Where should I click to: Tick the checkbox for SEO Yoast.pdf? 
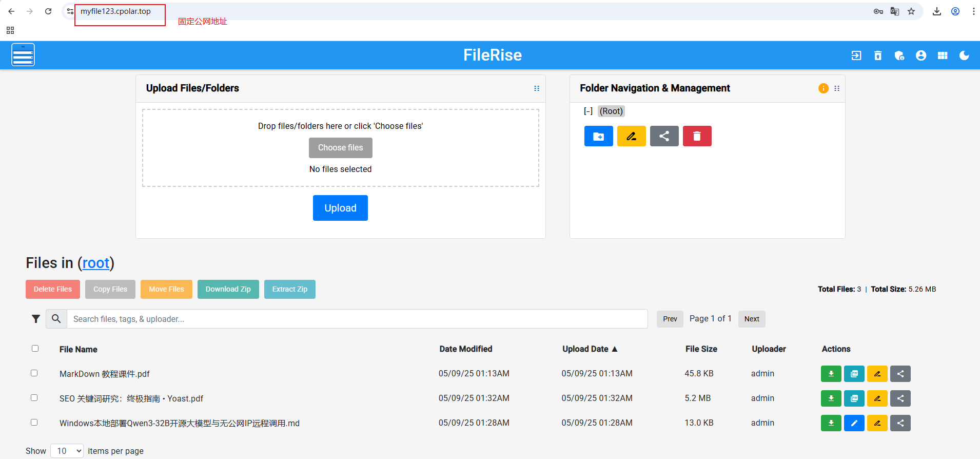pos(34,398)
